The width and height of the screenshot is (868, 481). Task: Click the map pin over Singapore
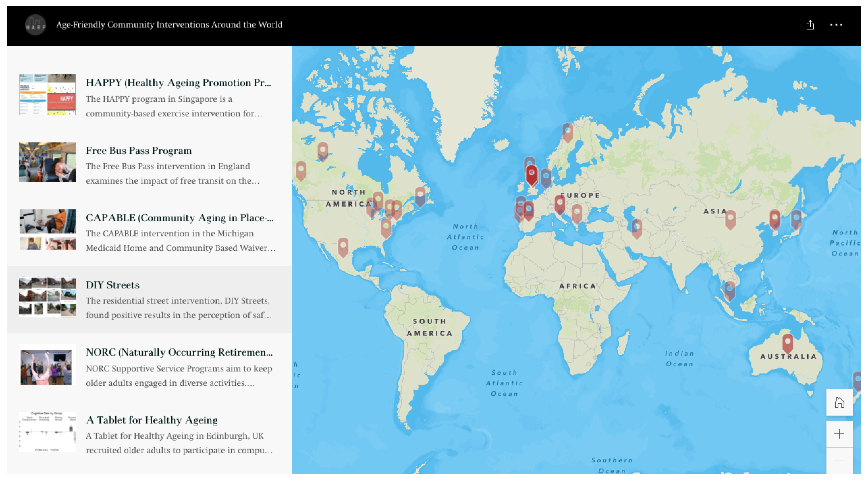point(729,291)
